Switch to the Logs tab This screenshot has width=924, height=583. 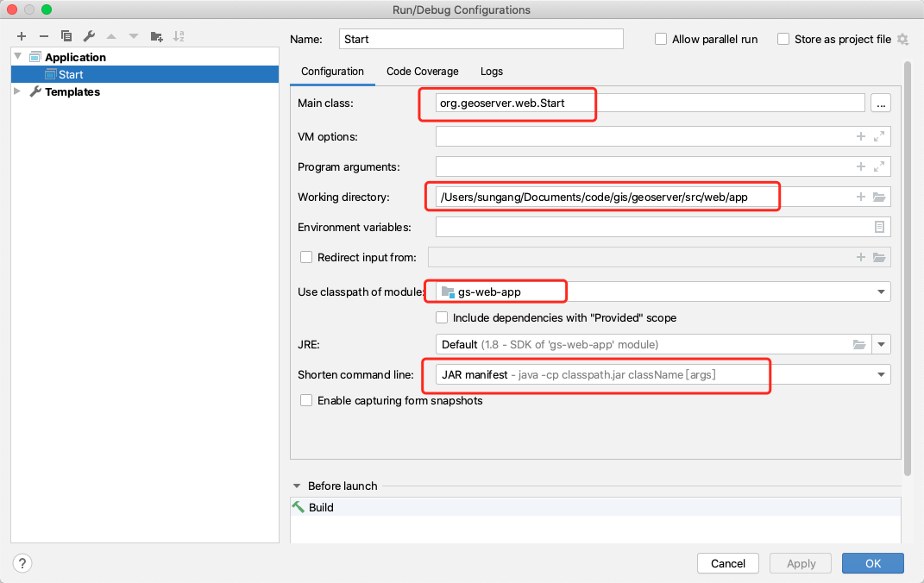[492, 72]
